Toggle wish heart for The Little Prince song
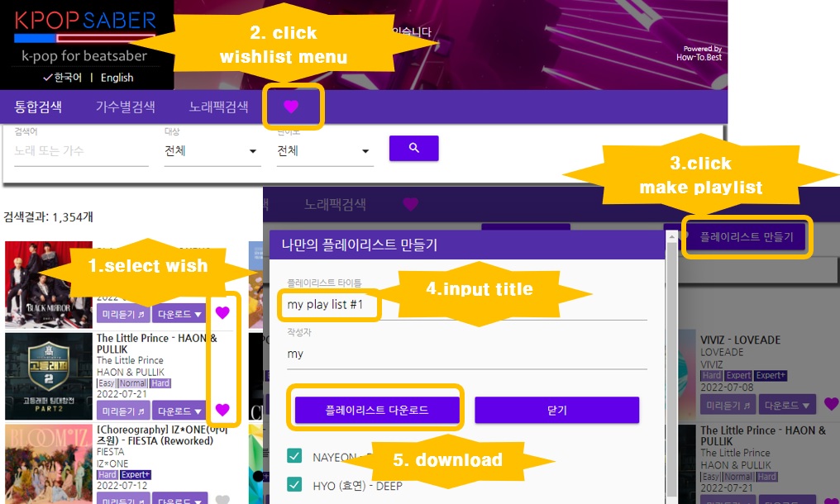Screen dimensions: 840x504 (222, 410)
